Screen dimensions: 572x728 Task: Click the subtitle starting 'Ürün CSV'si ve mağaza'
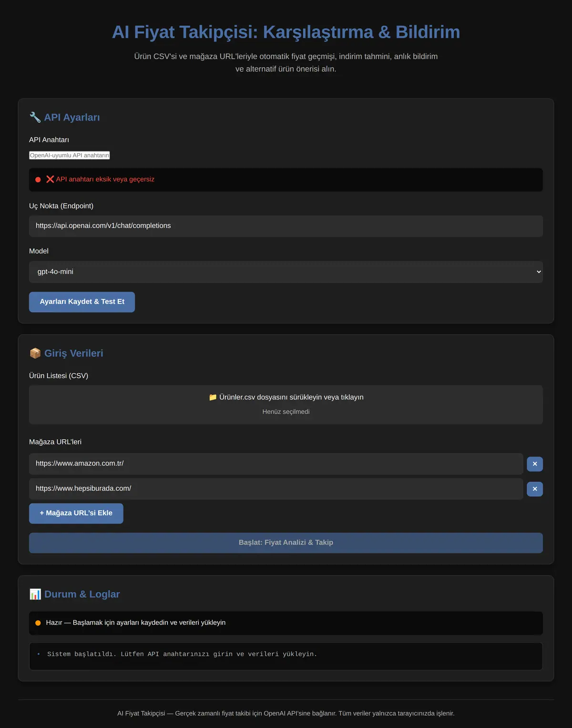tap(286, 62)
